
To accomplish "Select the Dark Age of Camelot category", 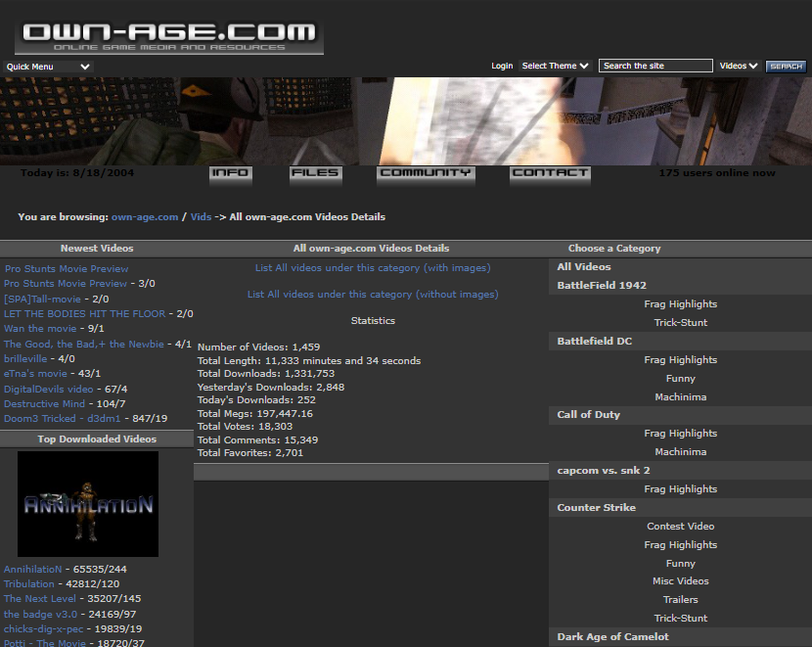I will click(x=613, y=637).
